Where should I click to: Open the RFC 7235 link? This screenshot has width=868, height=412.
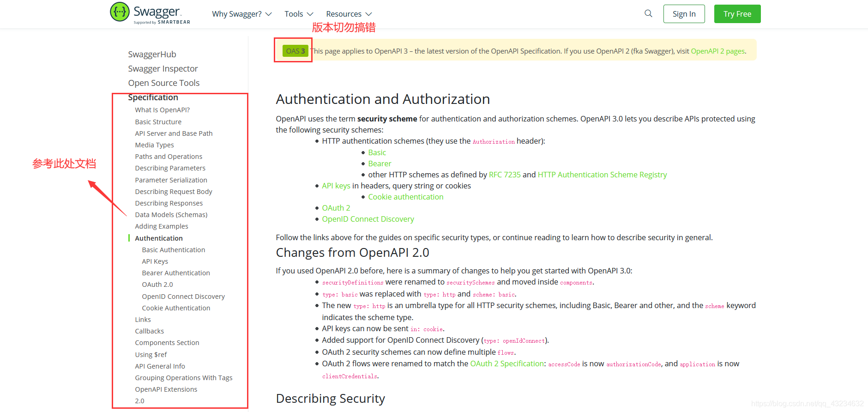pos(505,175)
